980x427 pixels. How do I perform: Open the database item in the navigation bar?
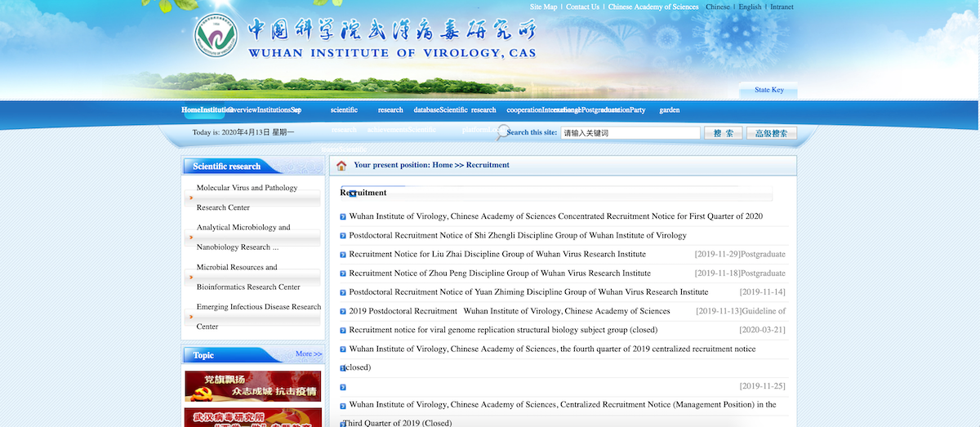point(426,110)
